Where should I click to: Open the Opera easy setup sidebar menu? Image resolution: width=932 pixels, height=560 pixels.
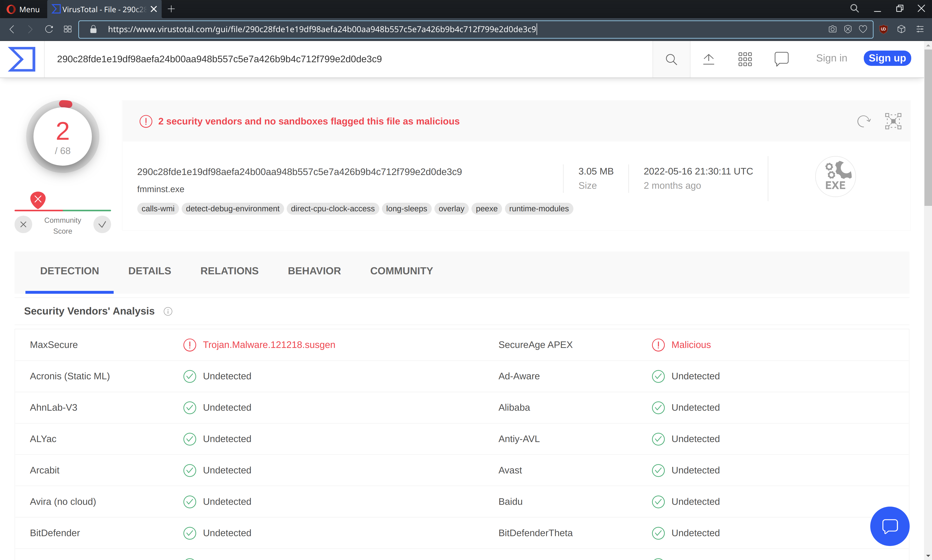tap(920, 29)
